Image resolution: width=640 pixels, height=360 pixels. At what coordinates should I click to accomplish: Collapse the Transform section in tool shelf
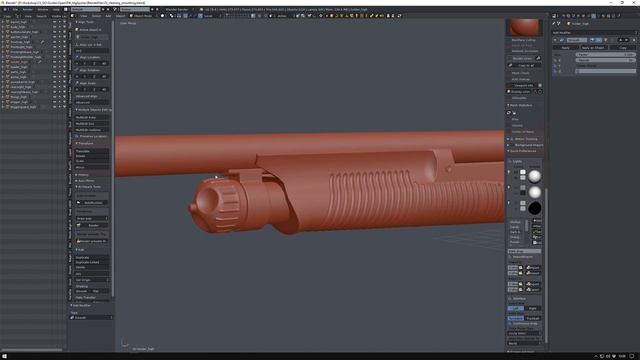click(x=85, y=143)
